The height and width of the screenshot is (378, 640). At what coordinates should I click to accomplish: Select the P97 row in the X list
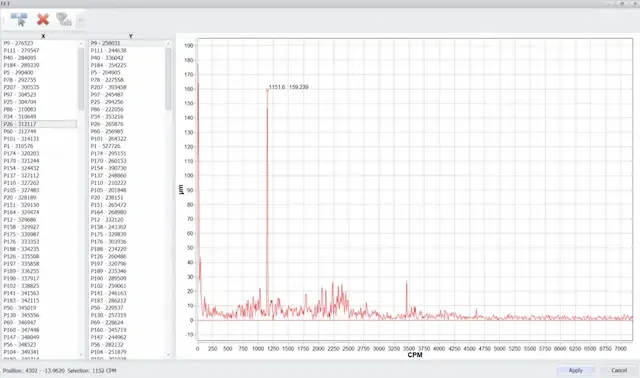tap(40, 94)
